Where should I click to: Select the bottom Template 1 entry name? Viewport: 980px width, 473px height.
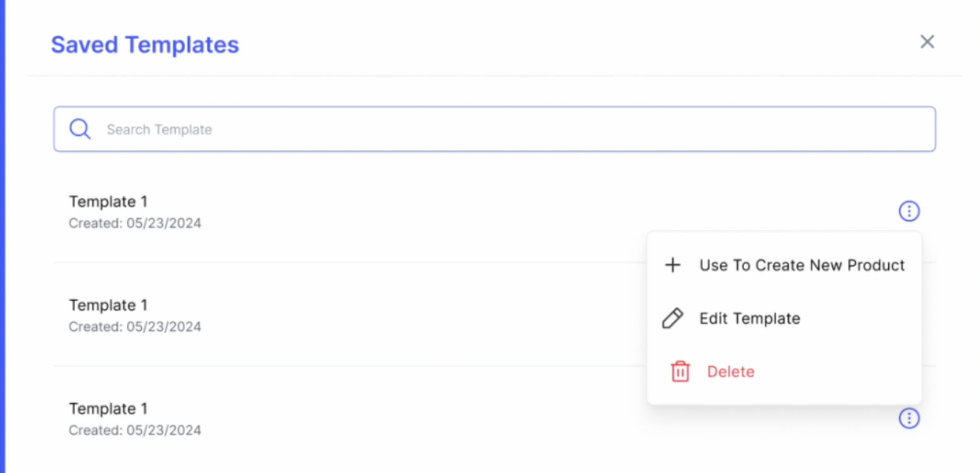(x=108, y=409)
